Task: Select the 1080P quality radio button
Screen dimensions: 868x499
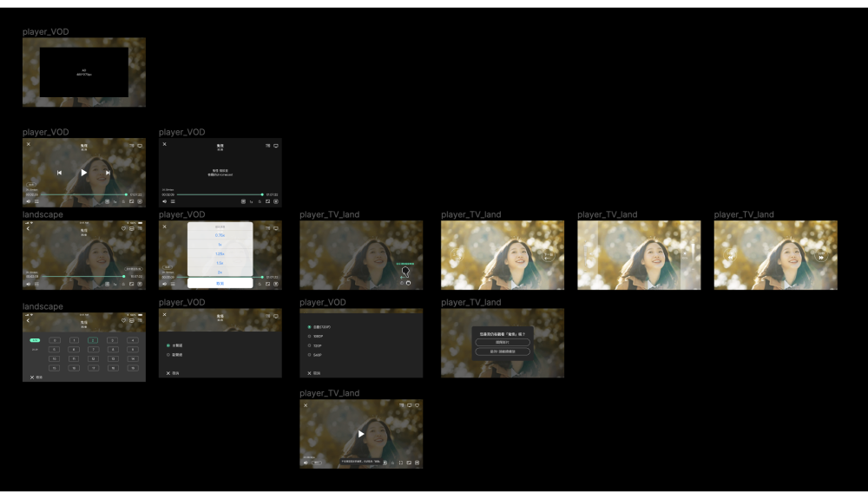Action: pyautogui.click(x=309, y=336)
